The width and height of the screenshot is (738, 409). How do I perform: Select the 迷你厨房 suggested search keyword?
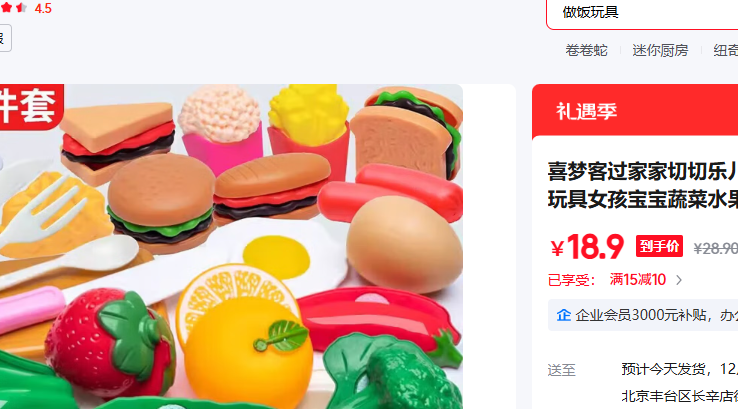tap(660, 50)
